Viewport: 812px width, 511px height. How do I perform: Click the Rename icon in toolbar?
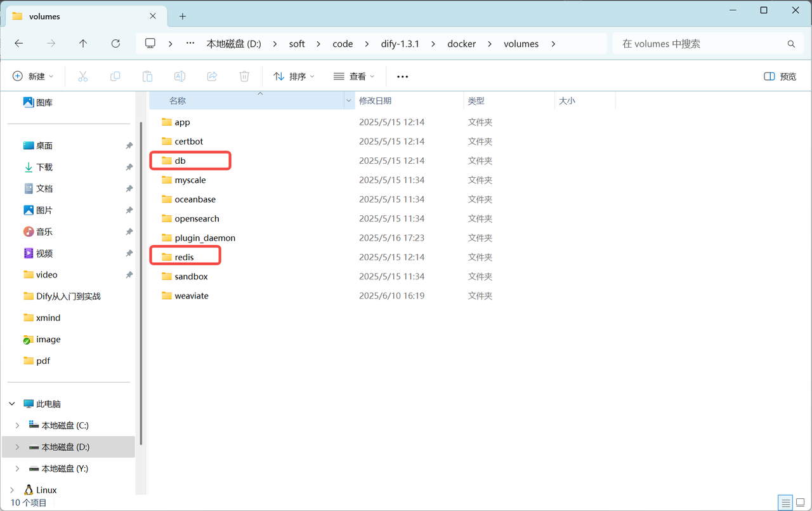tap(180, 76)
